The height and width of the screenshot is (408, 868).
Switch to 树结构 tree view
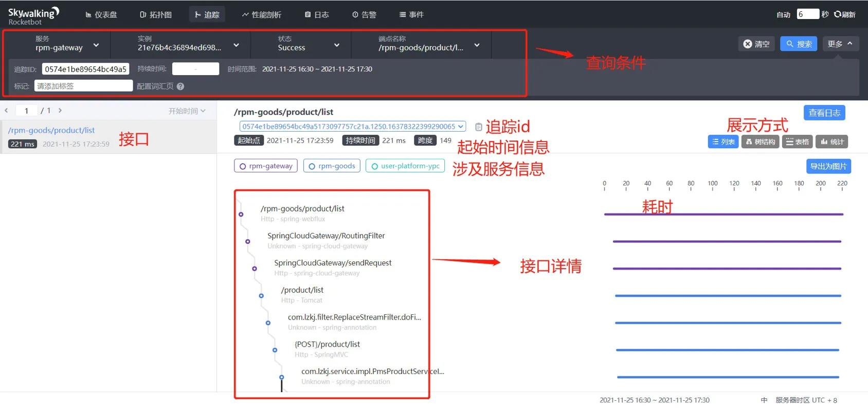click(761, 141)
